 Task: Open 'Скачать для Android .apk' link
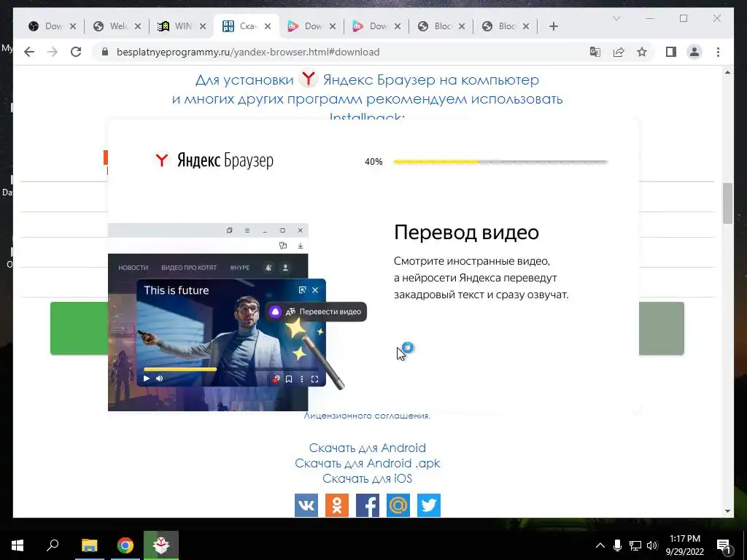368,463
